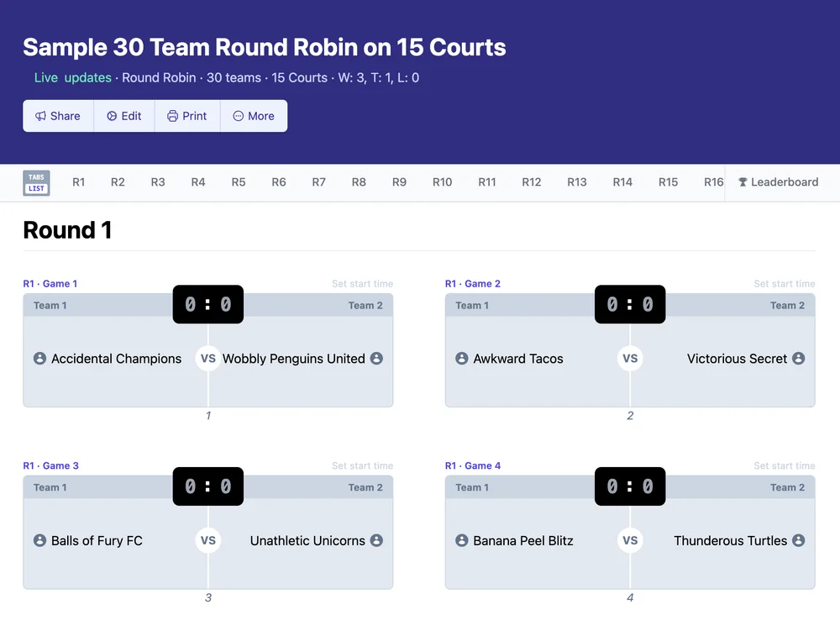Switch to the R8 round tab
This screenshot has height=620, width=840.
point(359,182)
